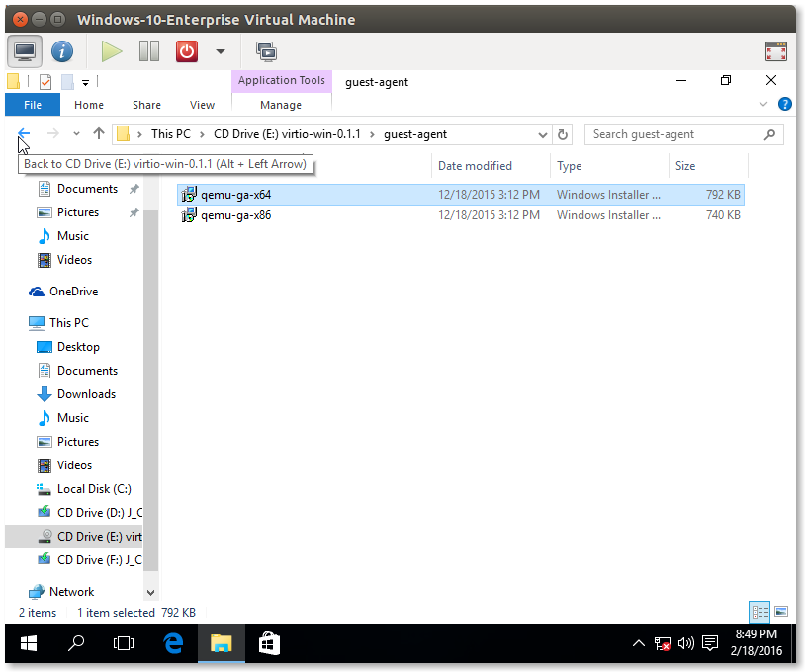The image size is (805, 672).
Task: Sort by Date modified column header
Action: 475,166
